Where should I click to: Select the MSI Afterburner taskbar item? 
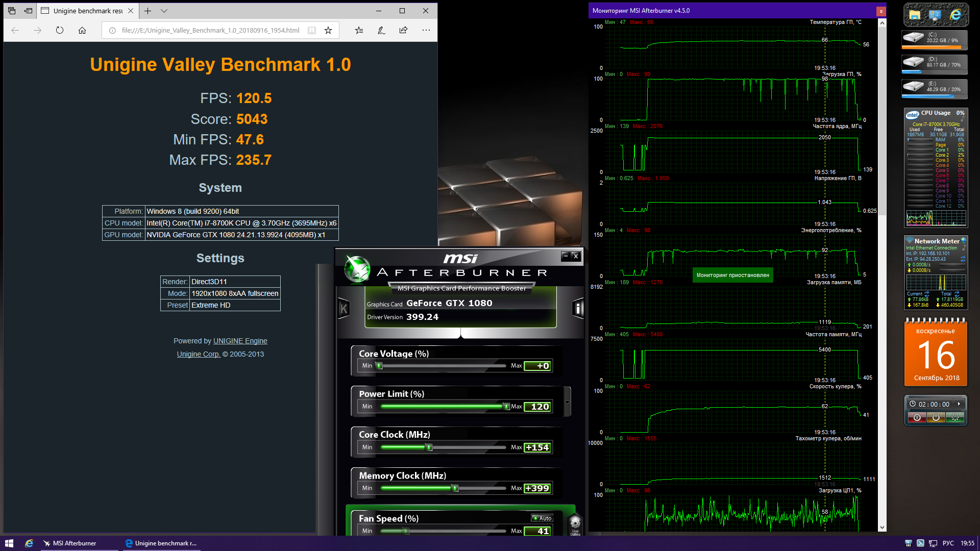tap(70, 543)
